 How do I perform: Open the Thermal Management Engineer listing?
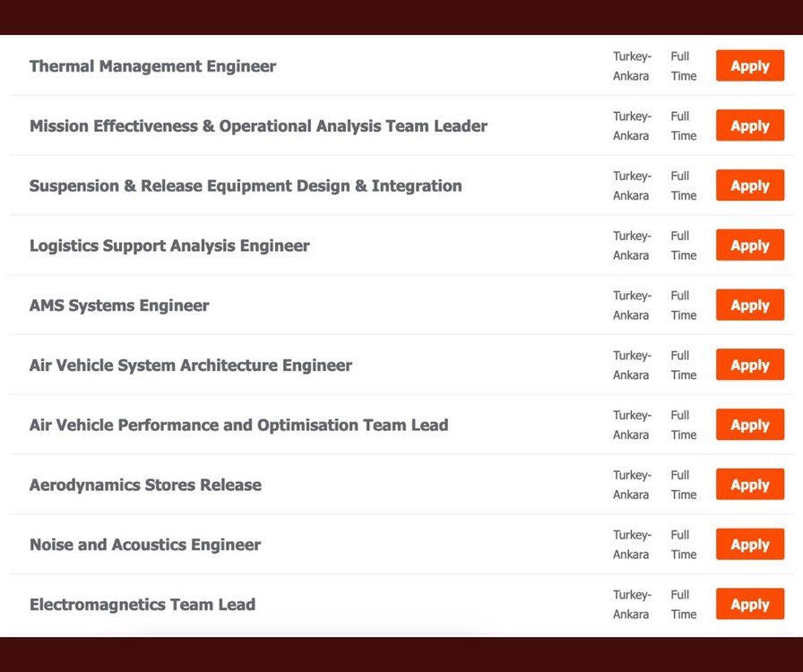click(x=152, y=66)
